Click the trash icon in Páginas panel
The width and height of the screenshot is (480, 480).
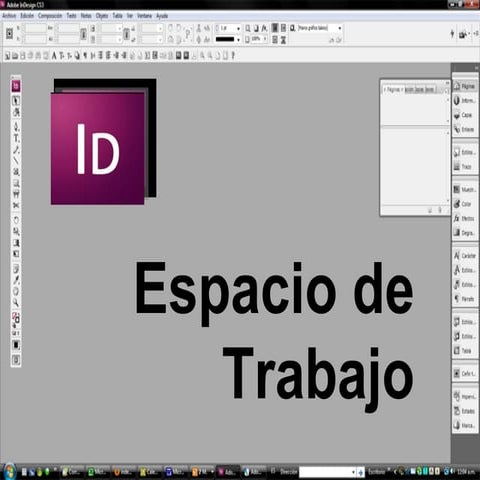(440, 210)
